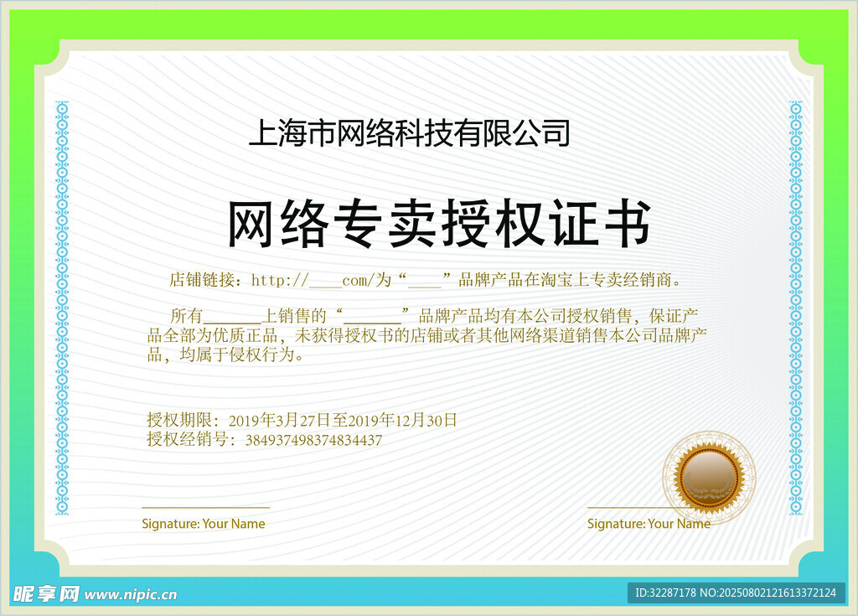Viewport: 858px width, 616px height.
Task: Select the 均属于侵权行为 text line
Action: click(225, 355)
